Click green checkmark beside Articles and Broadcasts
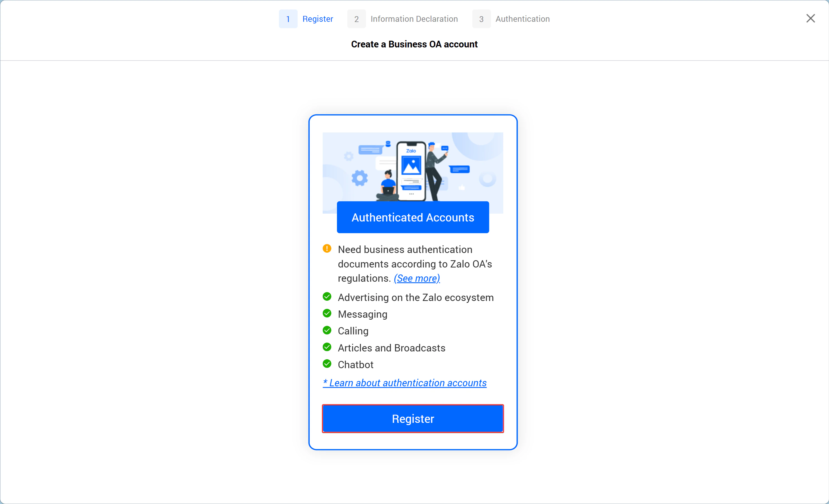 (x=327, y=347)
